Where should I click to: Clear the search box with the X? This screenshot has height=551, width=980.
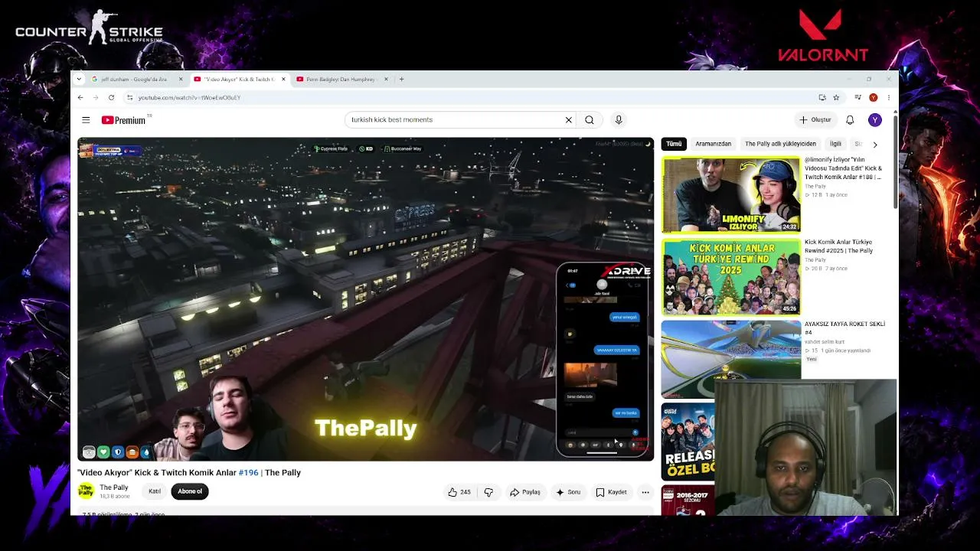569,120
